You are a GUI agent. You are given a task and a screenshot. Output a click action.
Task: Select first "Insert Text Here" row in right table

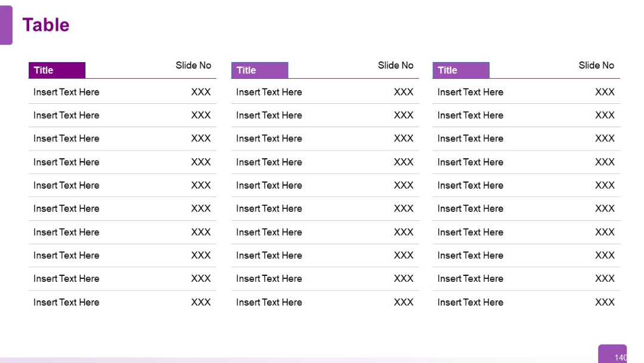470,92
